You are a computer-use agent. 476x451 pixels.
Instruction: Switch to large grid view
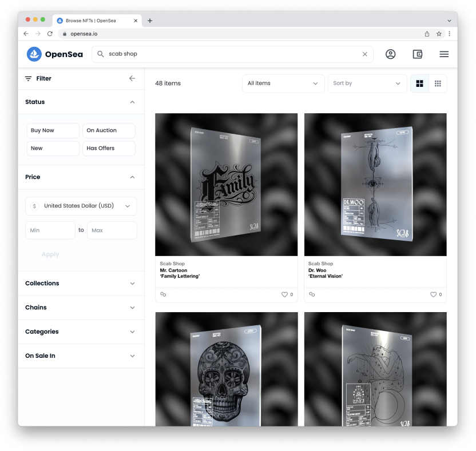coord(419,83)
